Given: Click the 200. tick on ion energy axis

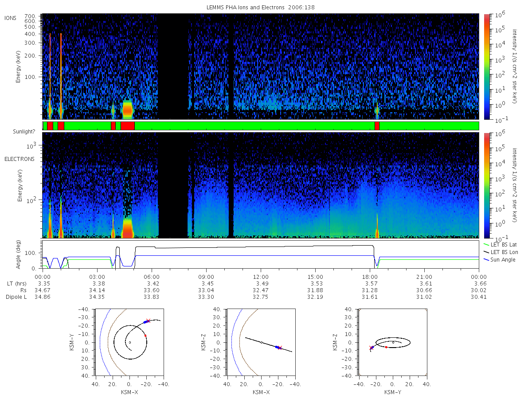Looking at the screenshot, I should pyautogui.click(x=30, y=56).
